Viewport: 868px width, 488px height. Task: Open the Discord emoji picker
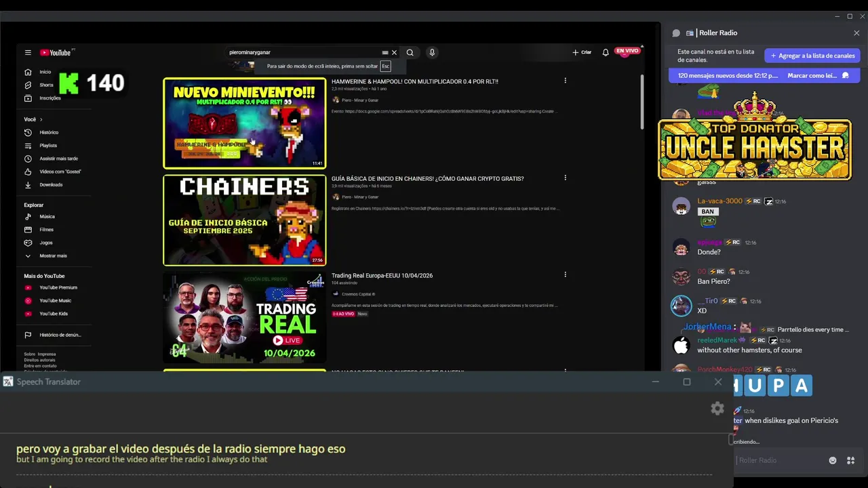(x=833, y=460)
